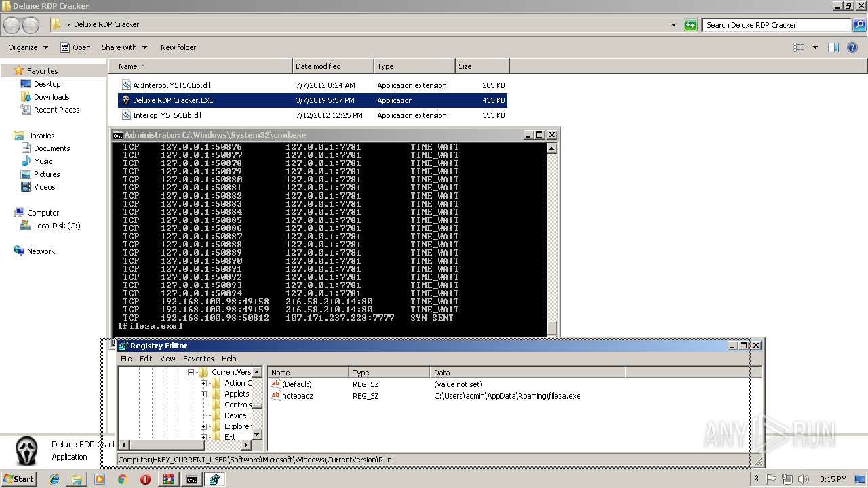This screenshot has width=868, height=488.
Task: Open the Registry Editor Help menu
Action: (x=229, y=359)
